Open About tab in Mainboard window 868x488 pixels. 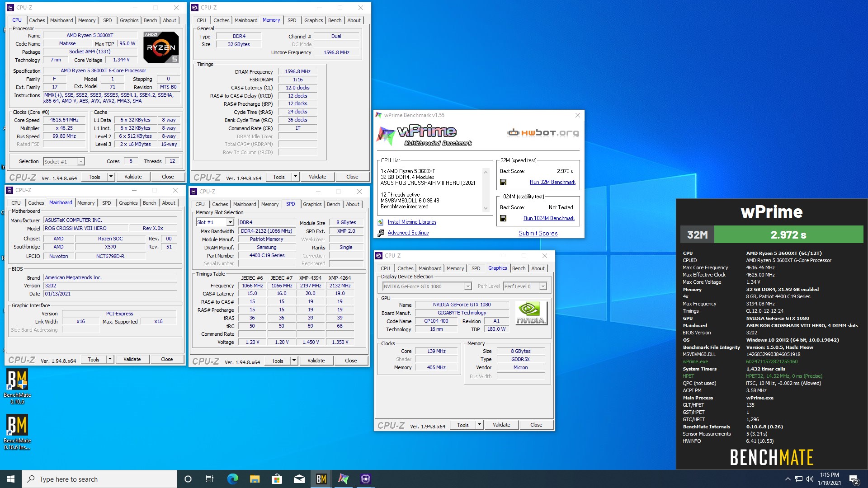[x=169, y=203]
